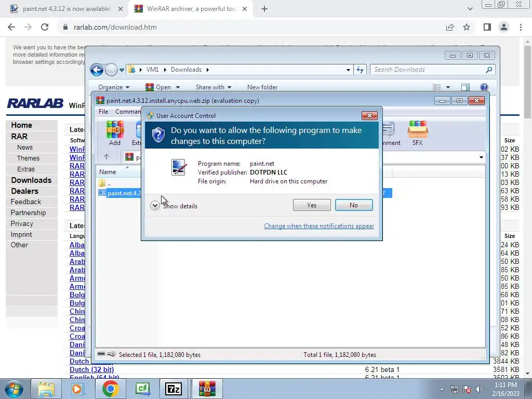Open a new Chrome tab
Screen dimensions: 532x399
[264, 9]
